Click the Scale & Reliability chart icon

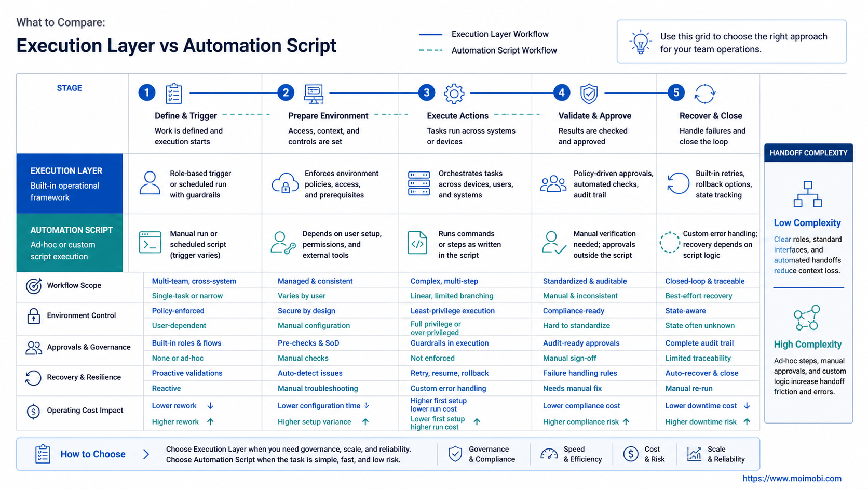[x=694, y=454]
